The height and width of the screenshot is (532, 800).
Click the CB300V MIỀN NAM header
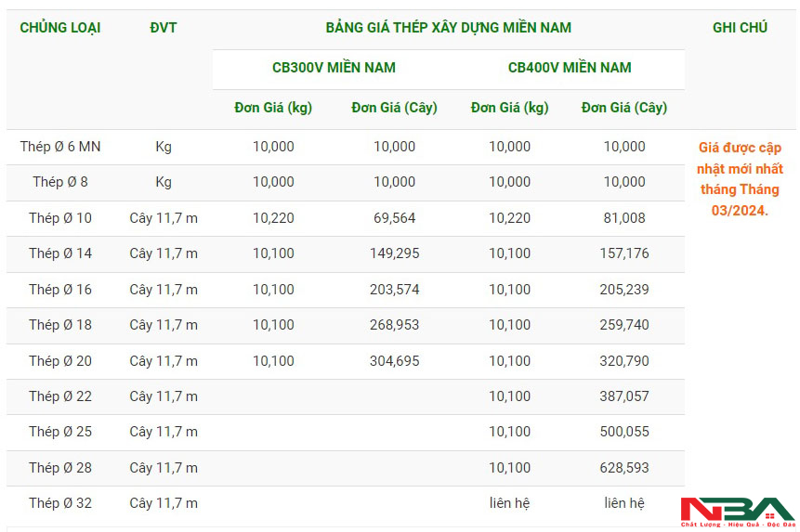click(x=334, y=67)
